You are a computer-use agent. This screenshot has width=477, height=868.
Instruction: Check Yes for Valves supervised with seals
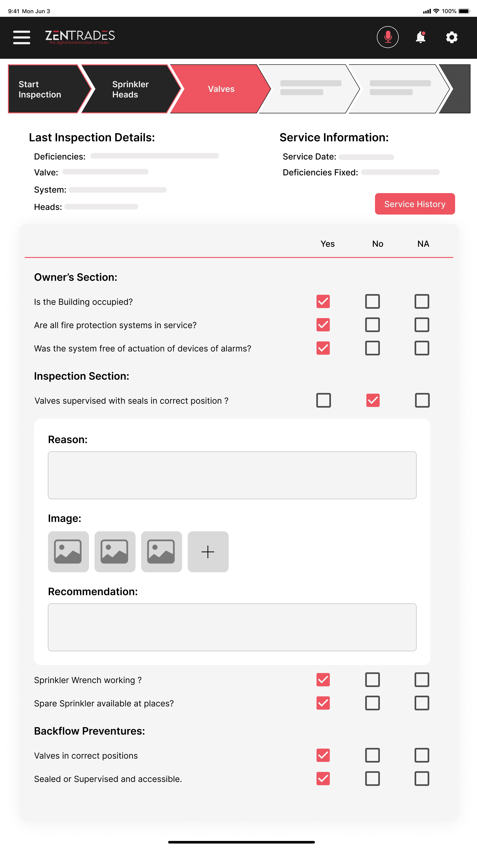point(324,400)
